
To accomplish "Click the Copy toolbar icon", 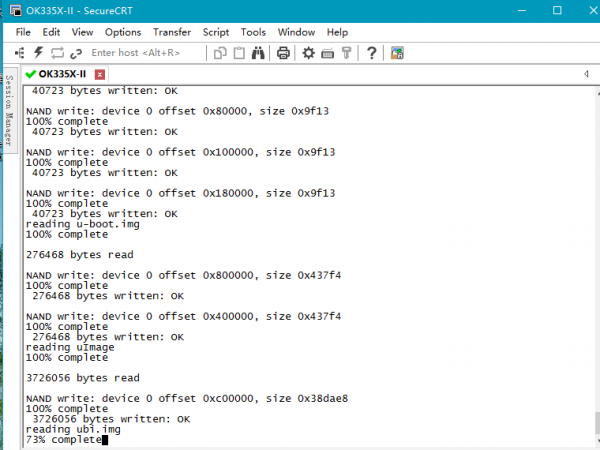I will tap(221, 52).
